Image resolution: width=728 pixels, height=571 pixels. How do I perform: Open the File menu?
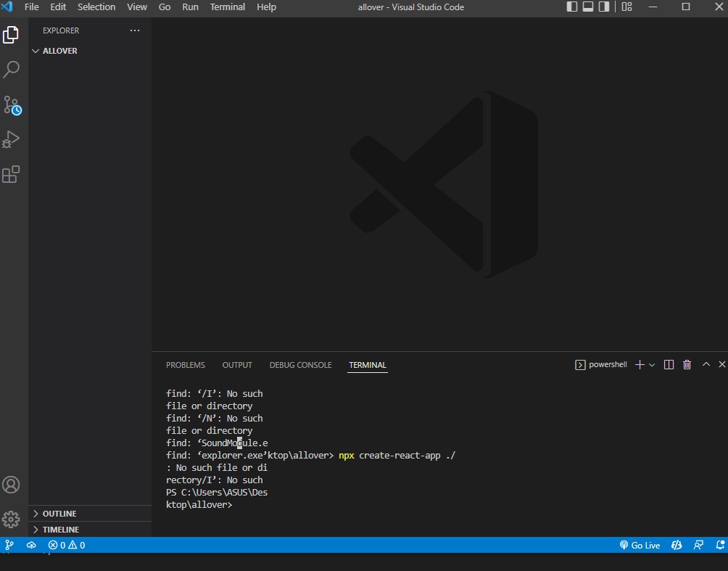[32, 7]
